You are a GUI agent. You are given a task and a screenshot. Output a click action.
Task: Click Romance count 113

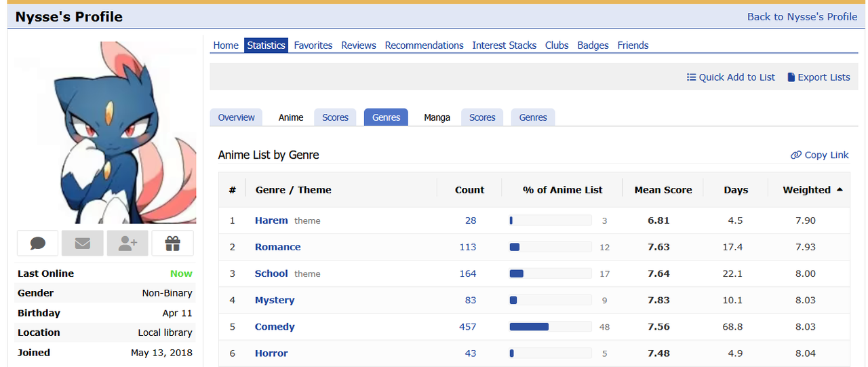click(468, 247)
